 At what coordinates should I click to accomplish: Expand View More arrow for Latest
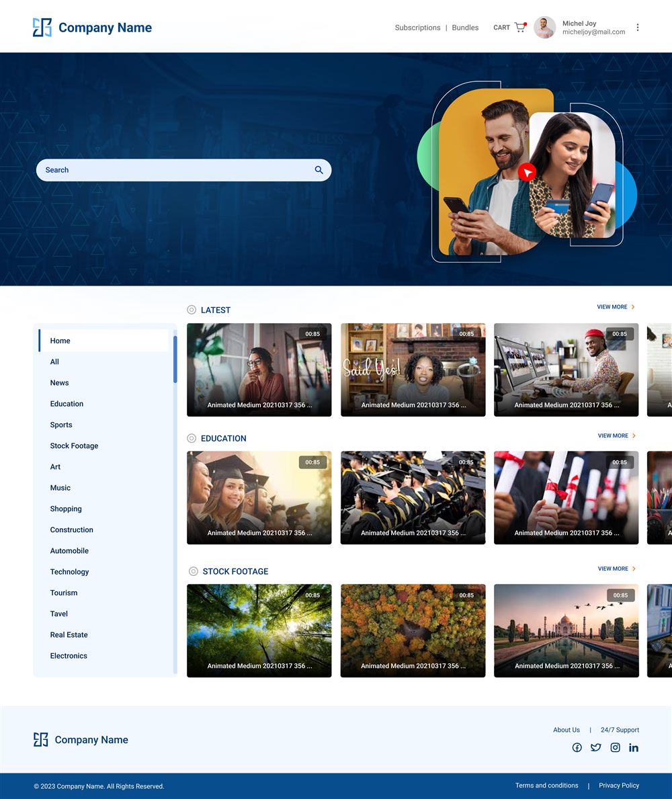click(x=633, y=306)
